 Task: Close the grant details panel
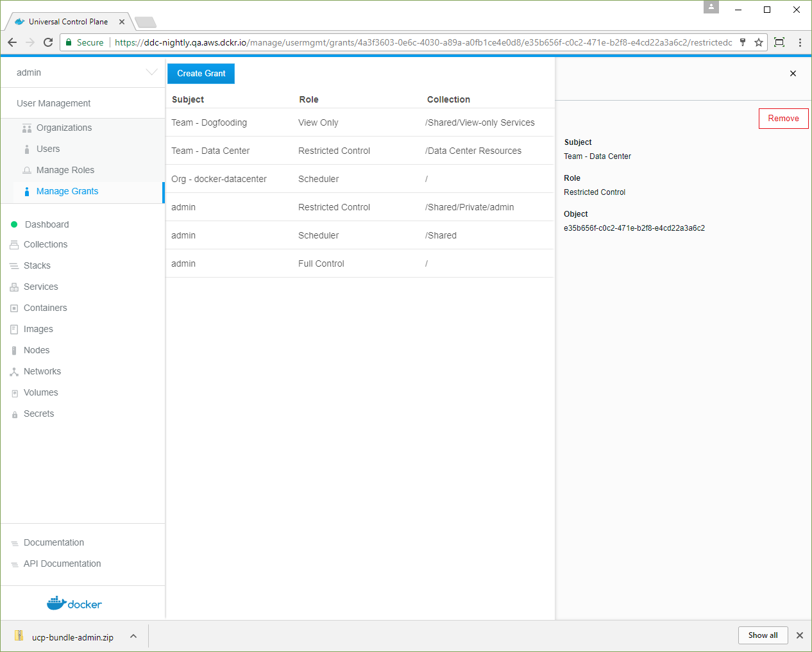pos(793,74)
